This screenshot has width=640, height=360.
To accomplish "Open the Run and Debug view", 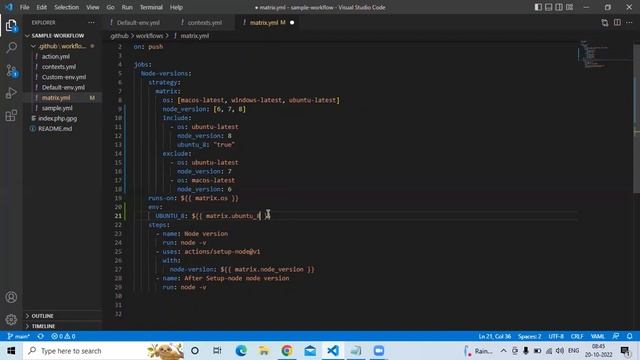I will [11, 93].
